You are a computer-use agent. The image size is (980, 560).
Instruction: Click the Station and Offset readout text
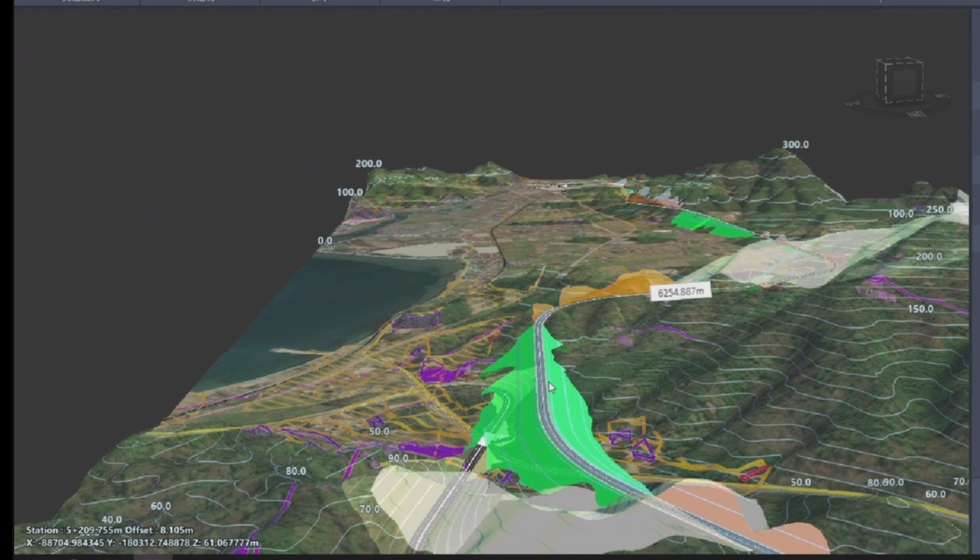click(109, 530)
